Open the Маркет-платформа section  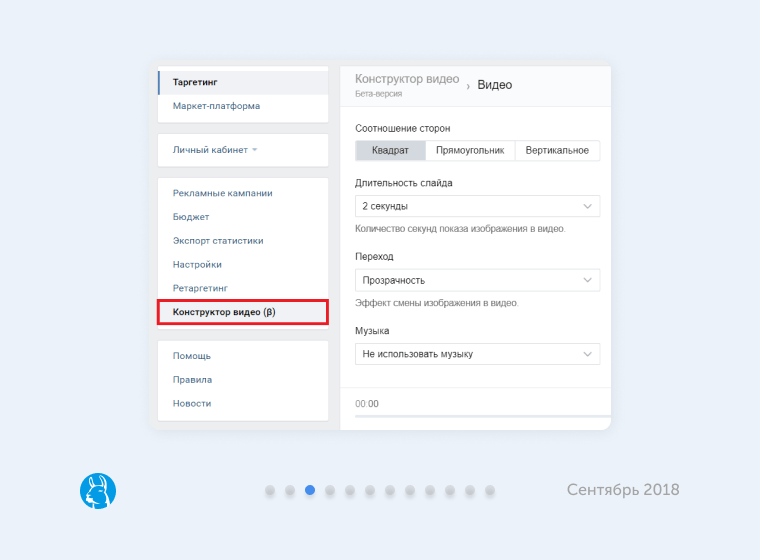click(216, 106)
